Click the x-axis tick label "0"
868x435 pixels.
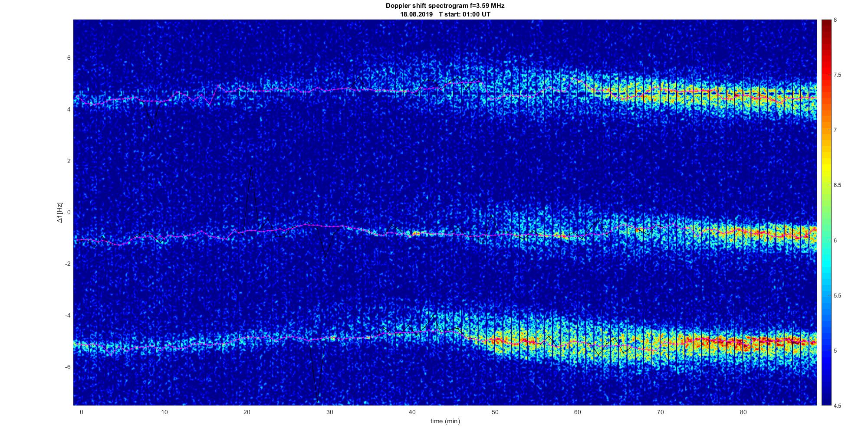point(81,412)
